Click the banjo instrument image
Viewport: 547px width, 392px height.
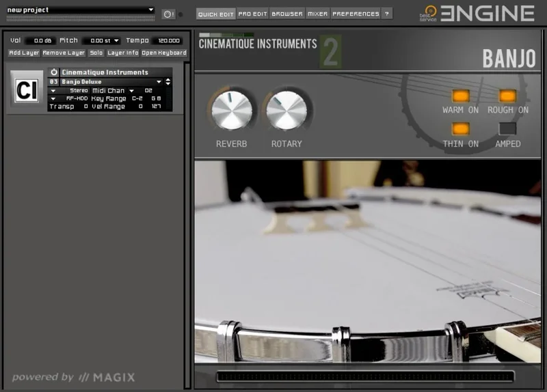click(x=368, y=262)
